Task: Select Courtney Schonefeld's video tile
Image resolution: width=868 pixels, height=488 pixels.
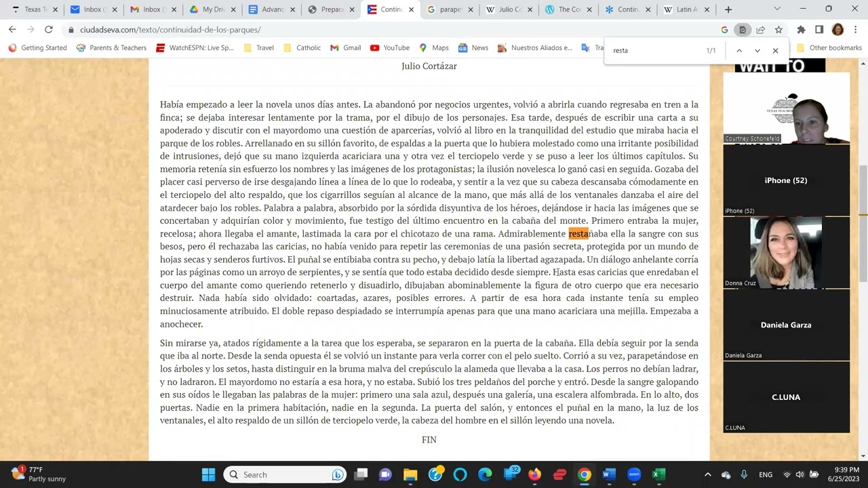Action: tap(786, 107)
